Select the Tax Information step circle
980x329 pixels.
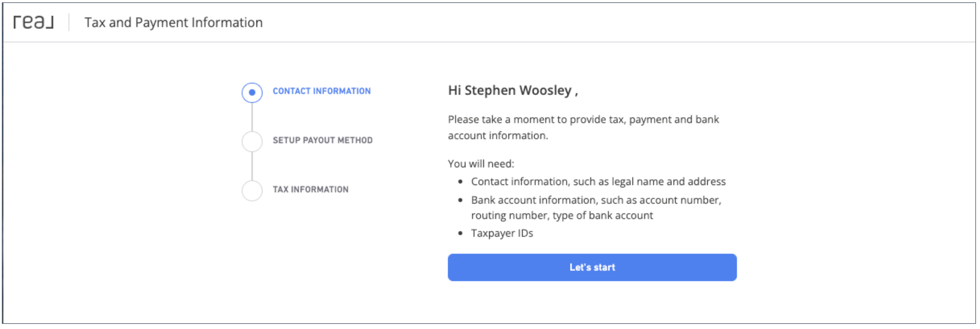point(252,191)
